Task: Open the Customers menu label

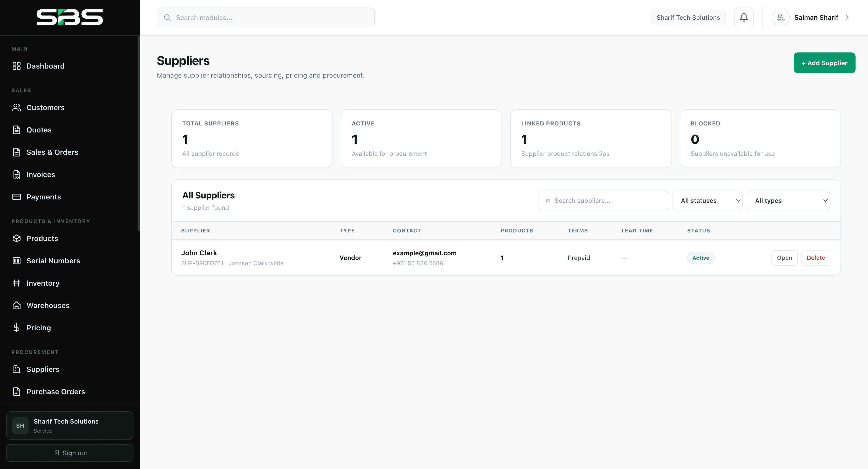Action: click(x=45, y=108)
